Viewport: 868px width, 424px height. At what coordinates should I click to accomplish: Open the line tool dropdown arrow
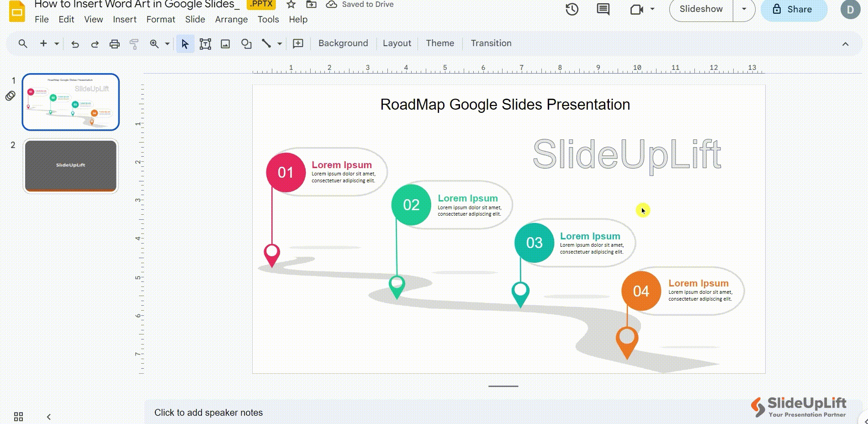[280, 43]
